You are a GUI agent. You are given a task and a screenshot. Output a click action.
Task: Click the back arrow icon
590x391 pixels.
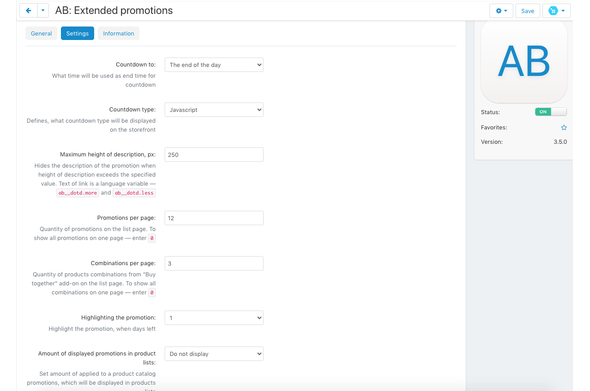click(28, 11)
